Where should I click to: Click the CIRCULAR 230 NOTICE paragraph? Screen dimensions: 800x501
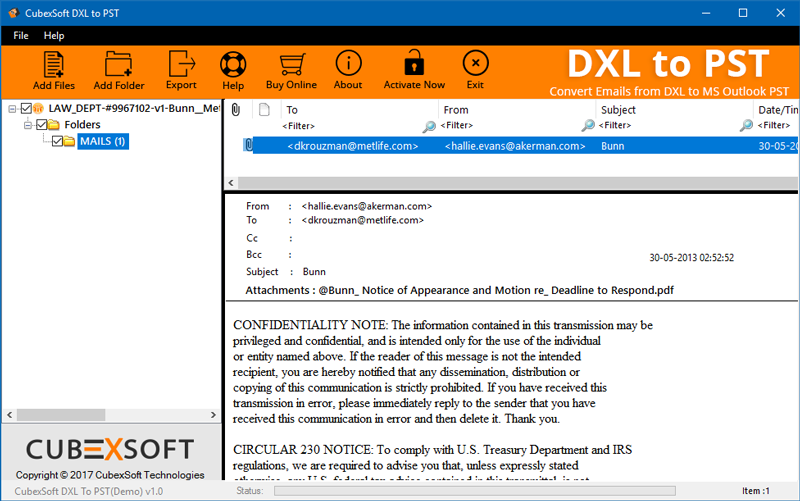pyautogui.click(x=432, y=464)
